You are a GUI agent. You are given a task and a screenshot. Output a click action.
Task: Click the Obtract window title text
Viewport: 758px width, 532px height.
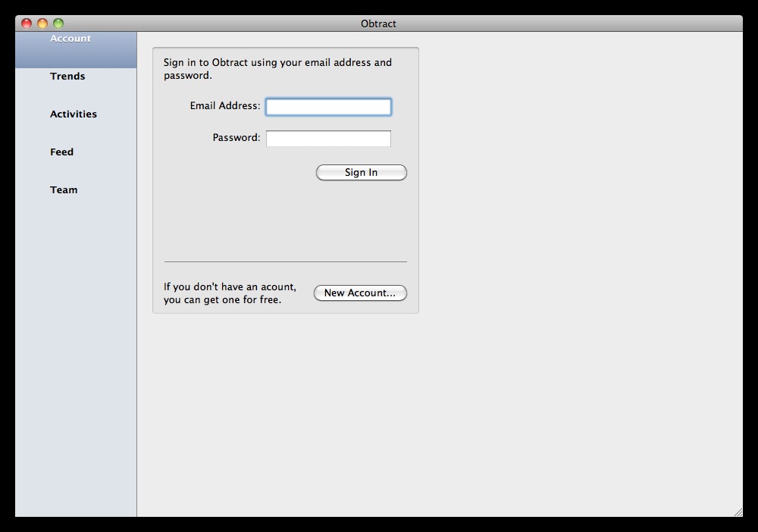(x=378, y=23)
